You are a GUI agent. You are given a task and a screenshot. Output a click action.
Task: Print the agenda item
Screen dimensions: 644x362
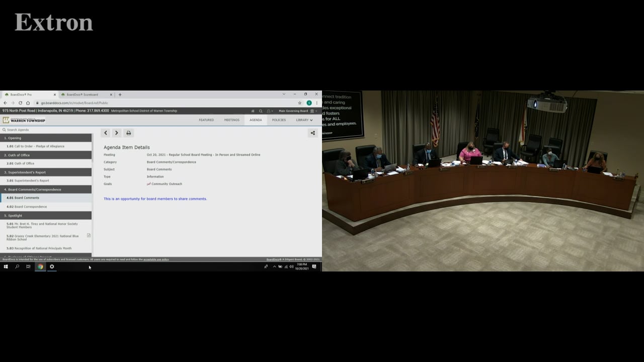pos(128,133)
